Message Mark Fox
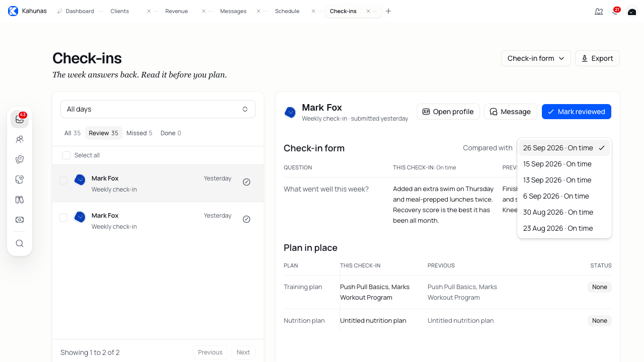Screen dimensions: 644x362 point(511,112)
